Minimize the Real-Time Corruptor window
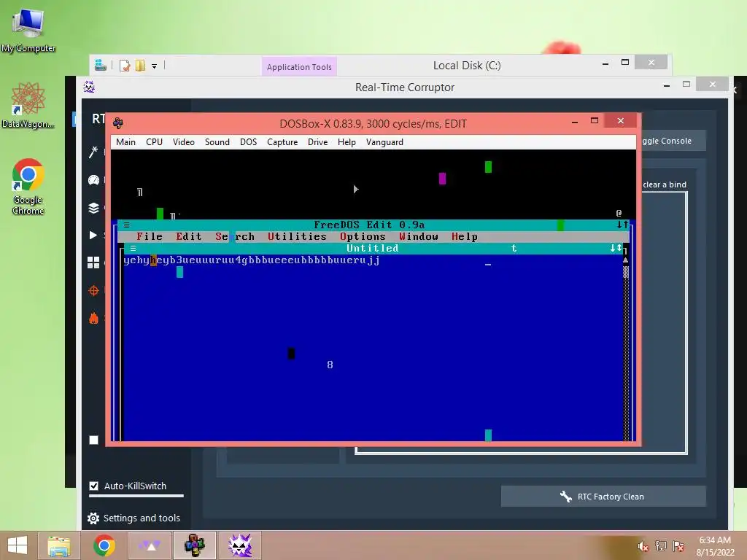 coord(667,85)
